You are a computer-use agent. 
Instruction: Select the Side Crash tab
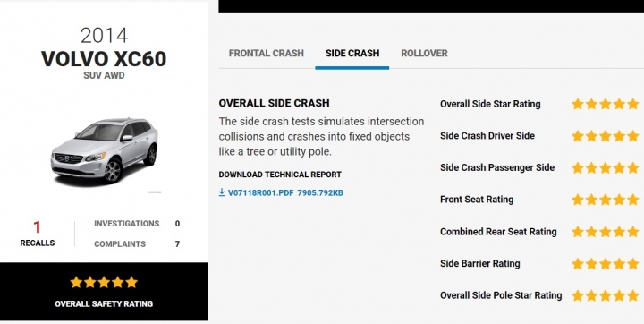[x=352, y=54]
